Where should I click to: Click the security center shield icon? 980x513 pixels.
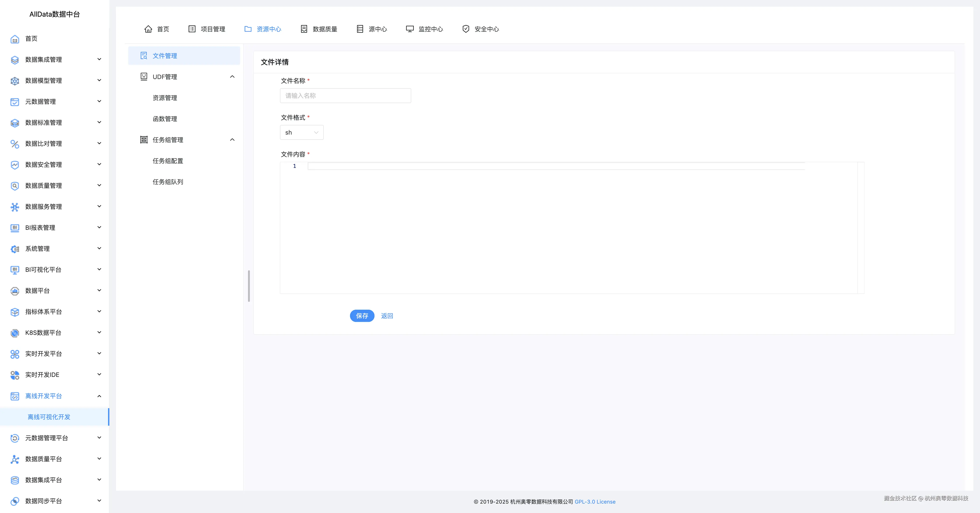tap(465, 29)
